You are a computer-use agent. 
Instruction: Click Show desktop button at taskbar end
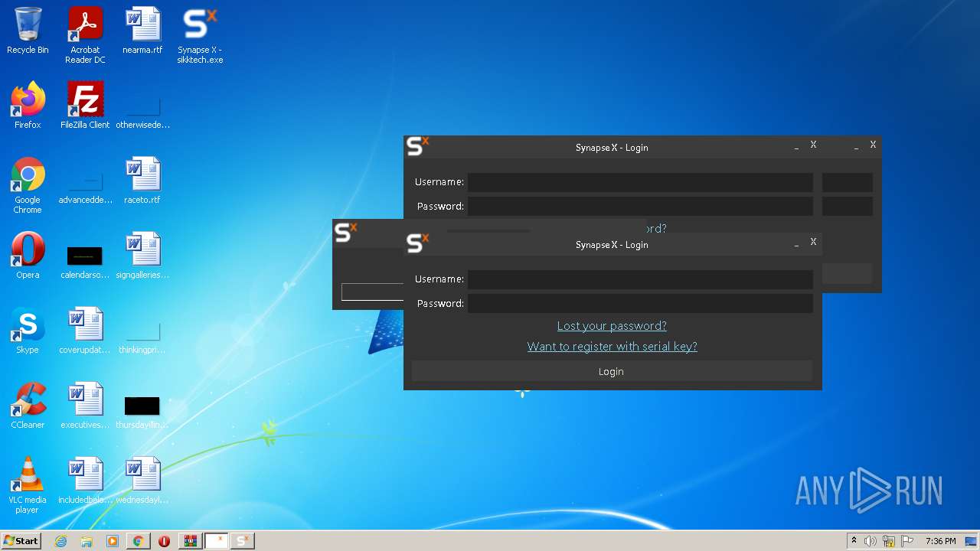click(972, 541)
